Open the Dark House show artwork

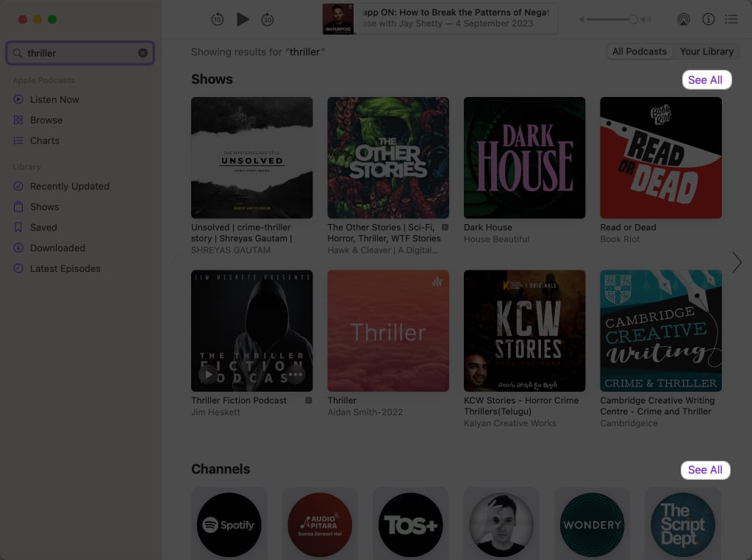coord(524,158)
